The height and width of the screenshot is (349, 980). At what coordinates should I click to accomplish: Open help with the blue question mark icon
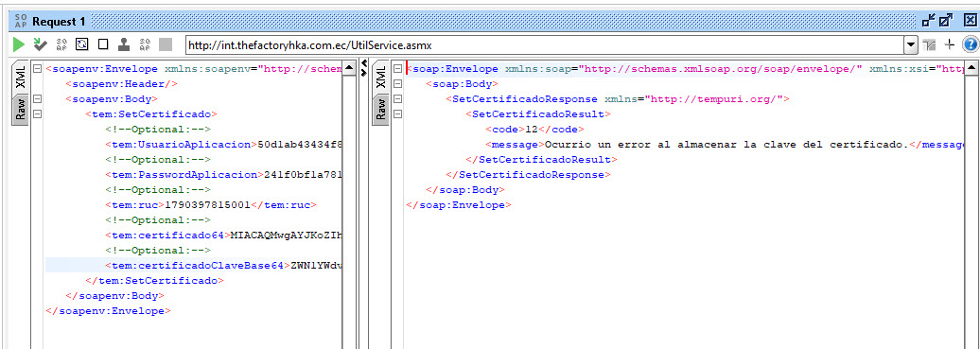pos(970,44)
